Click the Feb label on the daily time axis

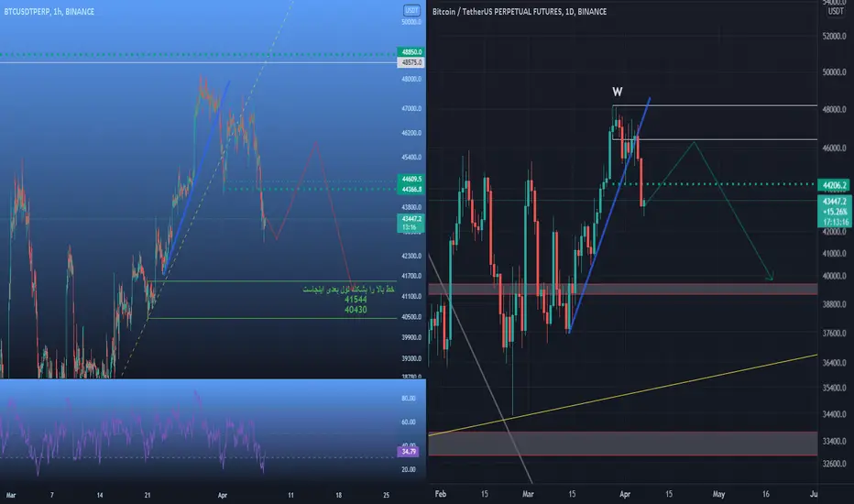tap(441, 494)
